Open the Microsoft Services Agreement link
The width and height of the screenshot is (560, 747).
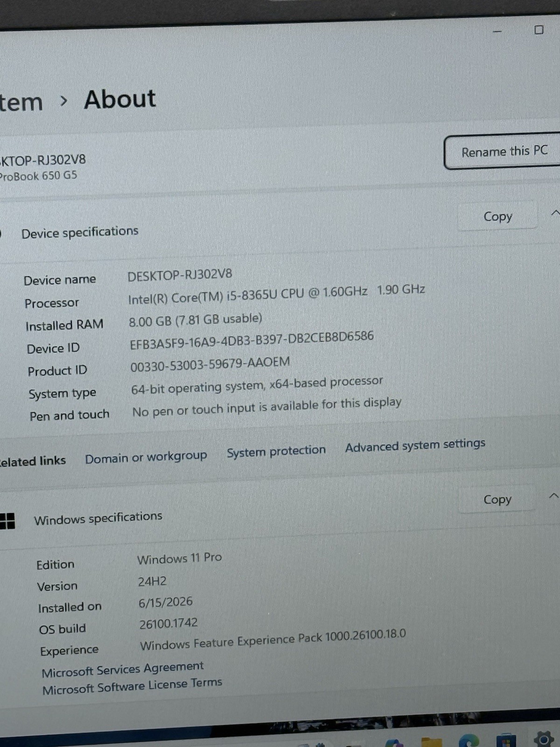coord(123,669)
